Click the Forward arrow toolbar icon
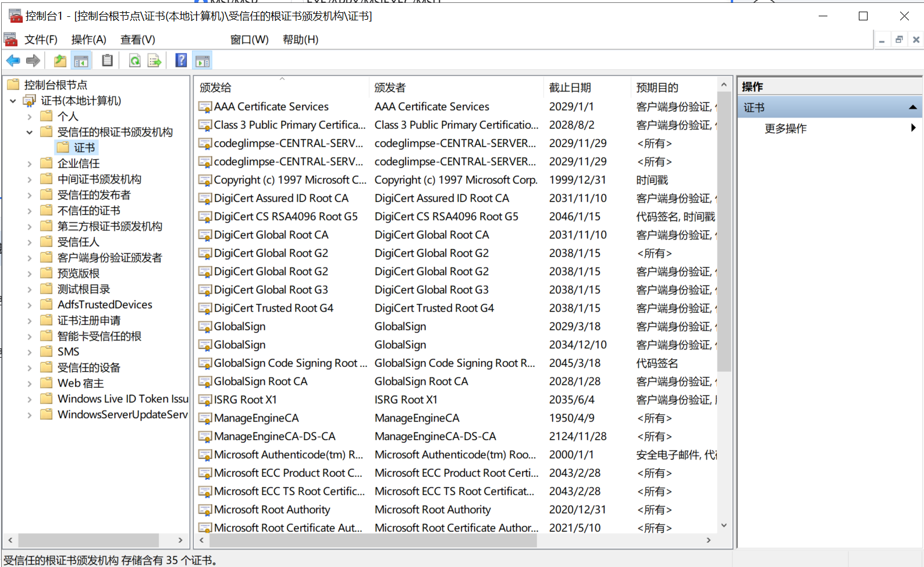 pyautogui.click(x=33, y=60)
